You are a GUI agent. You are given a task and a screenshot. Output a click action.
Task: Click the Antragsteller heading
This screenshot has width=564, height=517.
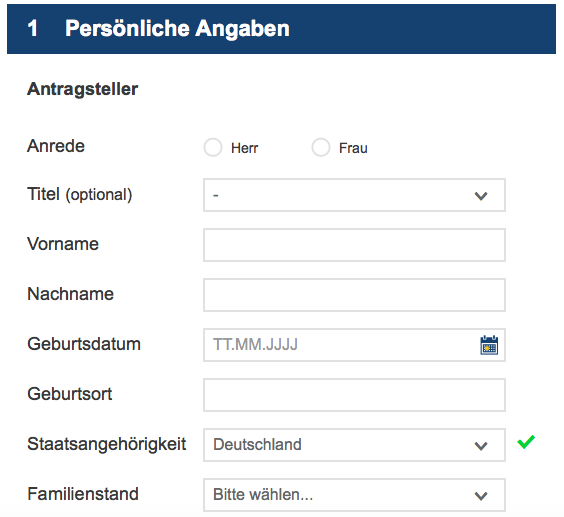point(82,89)
